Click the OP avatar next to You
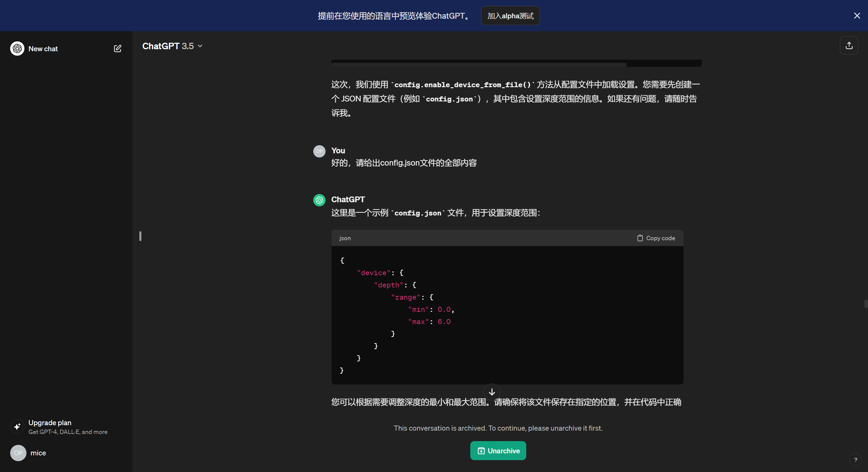Viewport: 868px width, 472px height. point(319,151)
